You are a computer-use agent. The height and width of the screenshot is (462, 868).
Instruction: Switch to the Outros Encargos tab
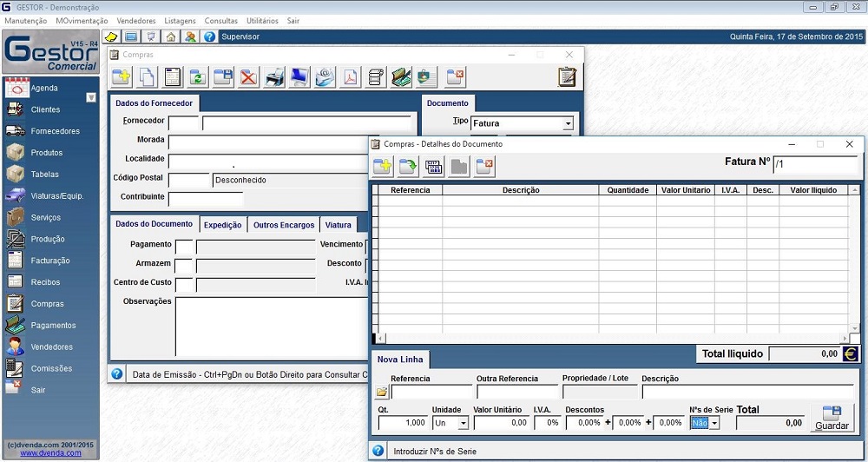(x=284, y=225)
